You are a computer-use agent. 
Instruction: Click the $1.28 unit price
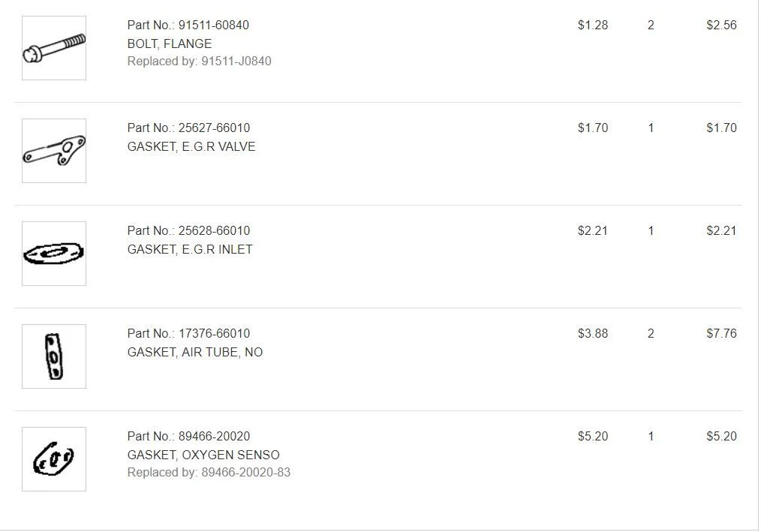tap(593, 25)
